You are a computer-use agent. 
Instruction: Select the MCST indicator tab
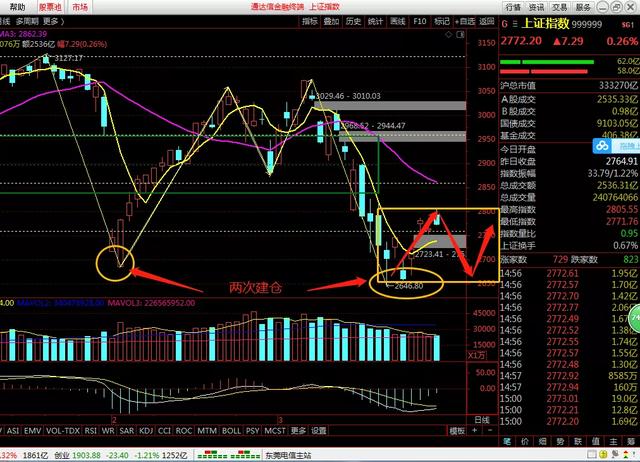275,431
